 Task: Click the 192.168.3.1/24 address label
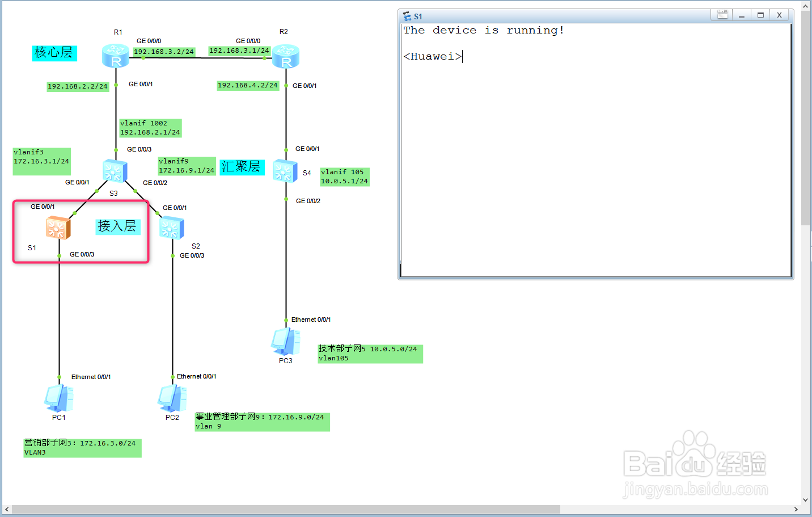[239, 51]
